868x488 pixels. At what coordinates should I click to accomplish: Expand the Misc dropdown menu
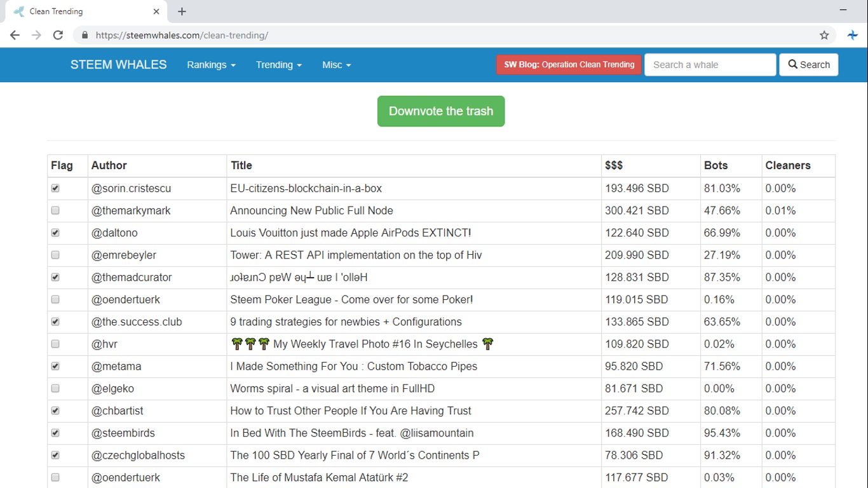[336, 65]
